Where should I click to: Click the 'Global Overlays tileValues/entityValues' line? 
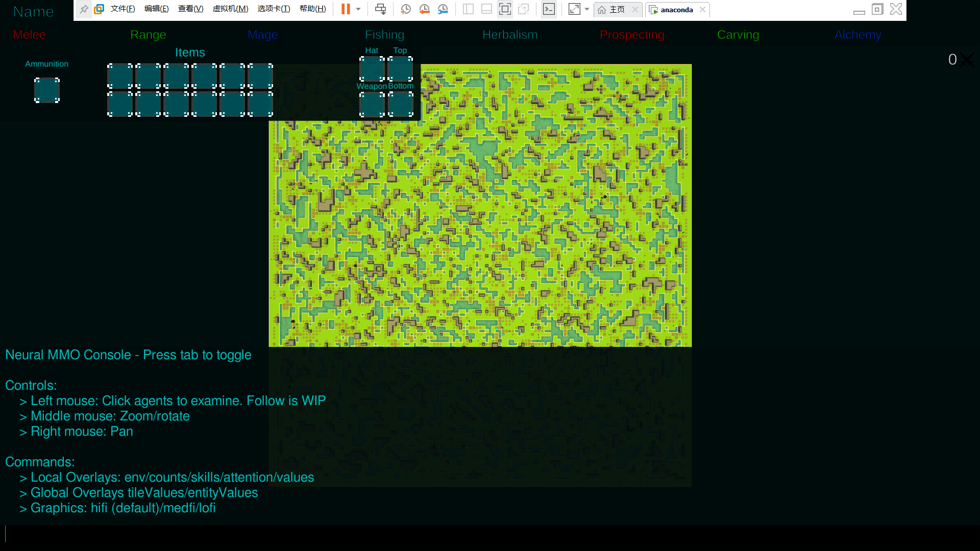click(x=139, y=493)
